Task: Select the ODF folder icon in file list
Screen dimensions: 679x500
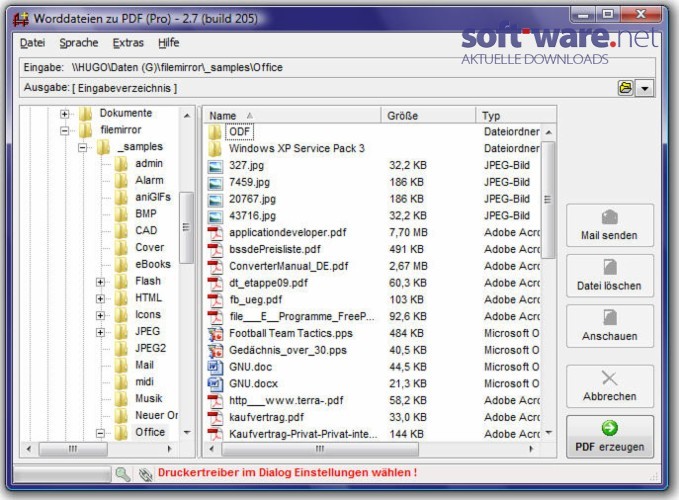Action: pos(215,132)
